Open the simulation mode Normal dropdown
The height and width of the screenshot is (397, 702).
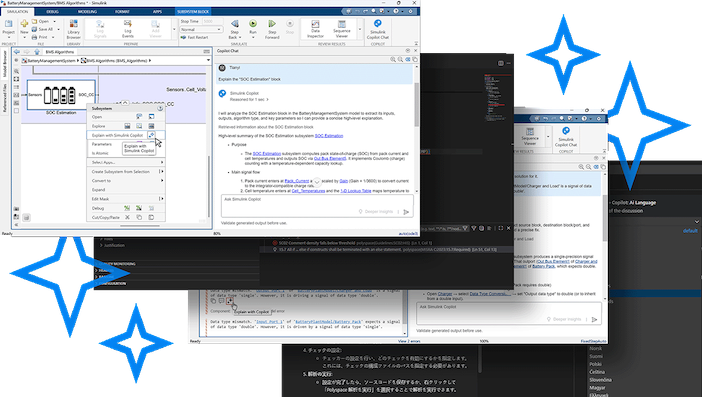click(201, 30)
